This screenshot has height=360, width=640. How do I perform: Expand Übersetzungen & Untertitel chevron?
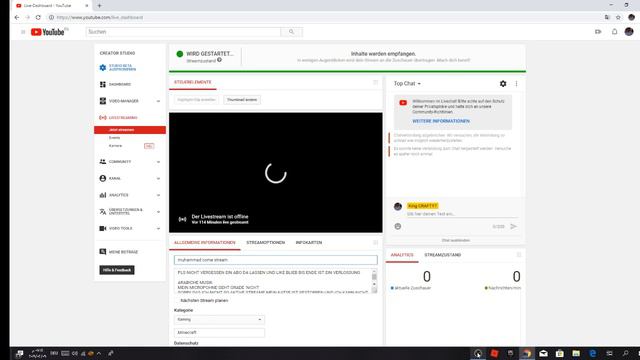(x=158, y=212)
